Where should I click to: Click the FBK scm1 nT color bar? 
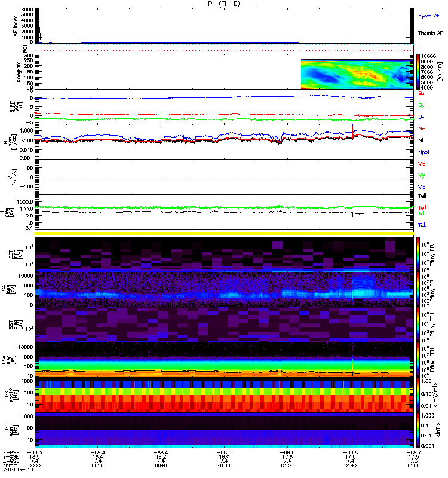(x=418, y=430)
